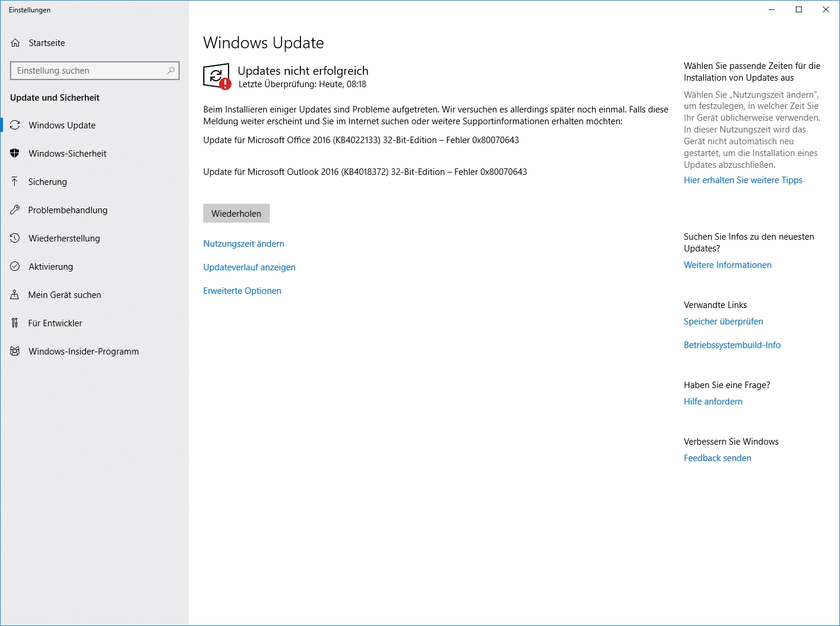This screenshot has height=626, width=840.
Task: Click the Windows-Sicherheit shield icon
Action: (15, 154)
